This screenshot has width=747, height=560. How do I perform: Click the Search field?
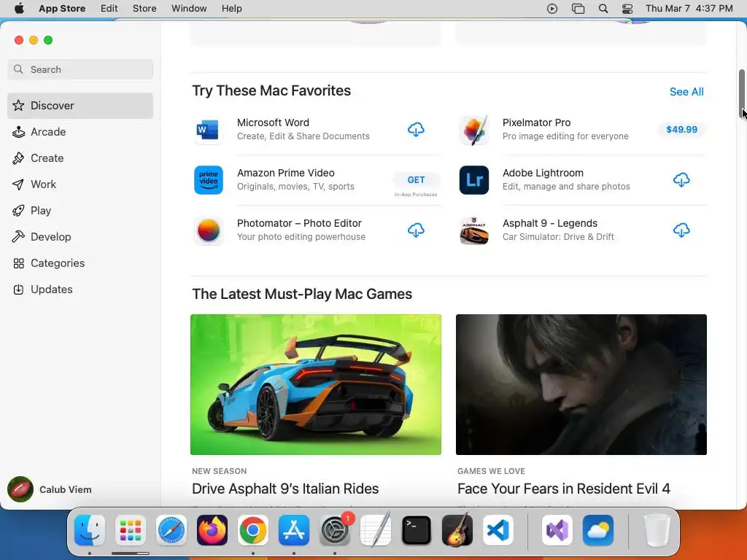click(80, 69)
